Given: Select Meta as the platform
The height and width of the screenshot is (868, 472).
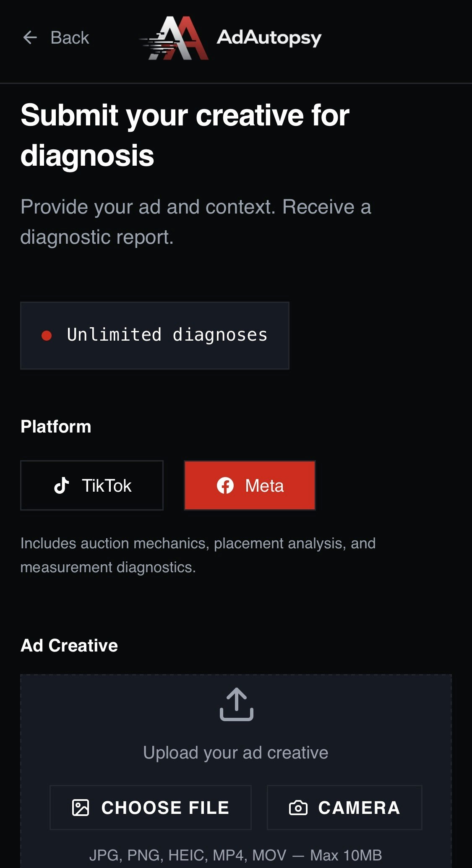Looking at the screenshot, I should pos(249,485).
